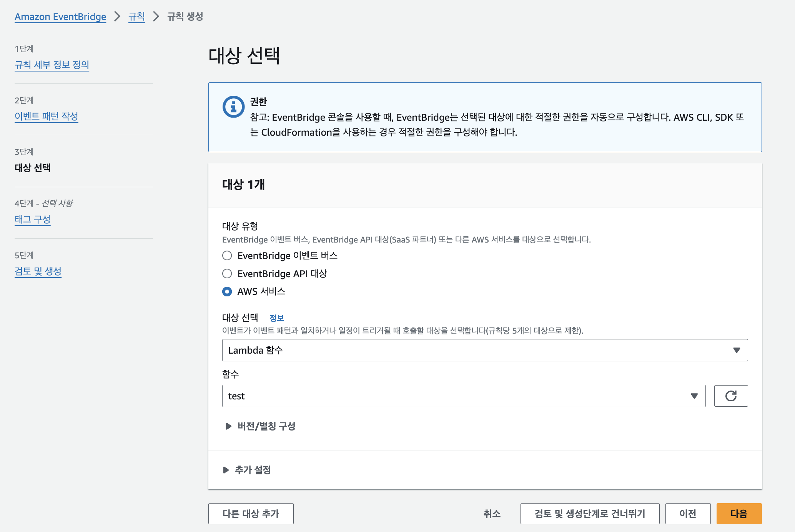Image resolution: width=795 pixels, height=532 pixels.
Task: Click the 규칙 breadcrumb link
Action: 136,17
